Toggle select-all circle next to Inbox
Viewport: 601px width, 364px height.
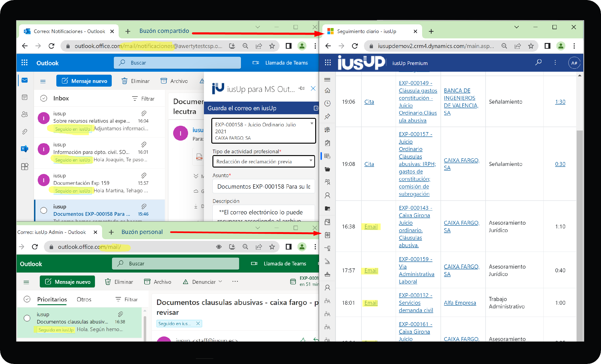[43, 98]
